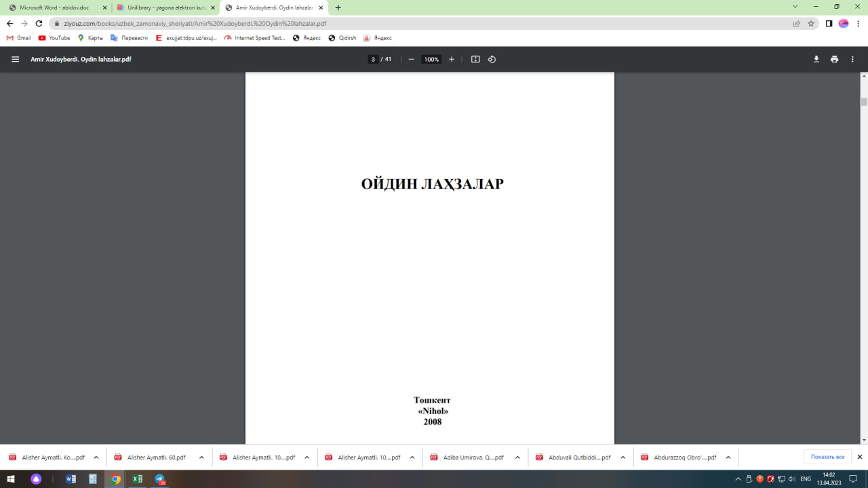This screenshot has height=488, width=868.
Task: Print the Oydin lahzalar PDF
Action: (834, 59)
